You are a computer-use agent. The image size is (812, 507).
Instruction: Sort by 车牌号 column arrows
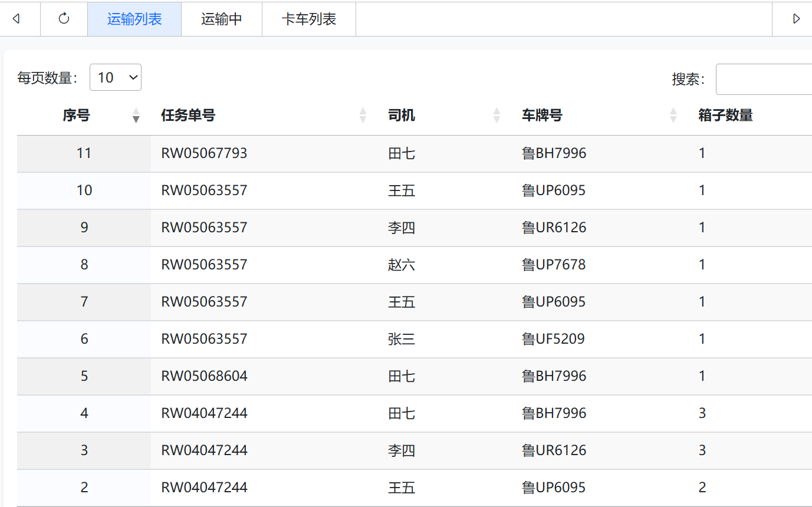pyautogui.click(x=673, y=116)
